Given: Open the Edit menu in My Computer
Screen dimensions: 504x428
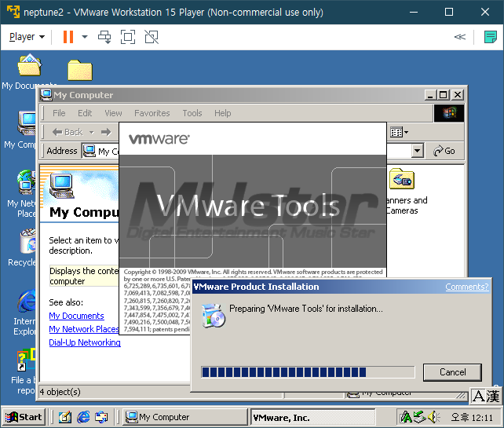Looking at the screenshot, I should click(x=85, y=113).
